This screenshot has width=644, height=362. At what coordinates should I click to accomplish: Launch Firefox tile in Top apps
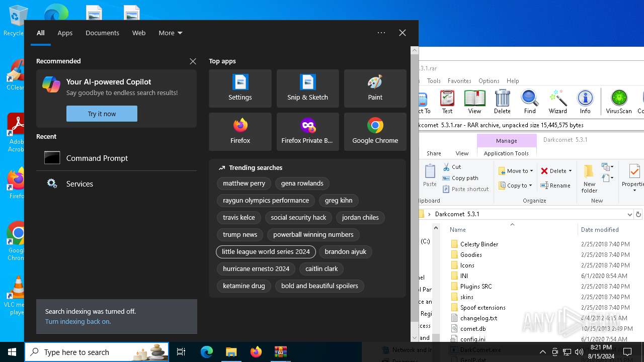[x=240, y=132]
